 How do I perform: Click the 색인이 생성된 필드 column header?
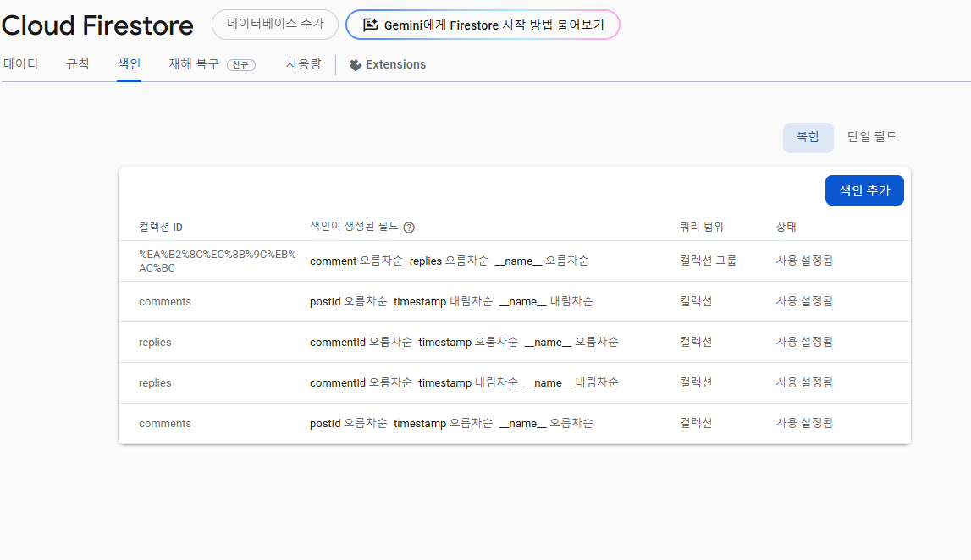pos(354,227)
